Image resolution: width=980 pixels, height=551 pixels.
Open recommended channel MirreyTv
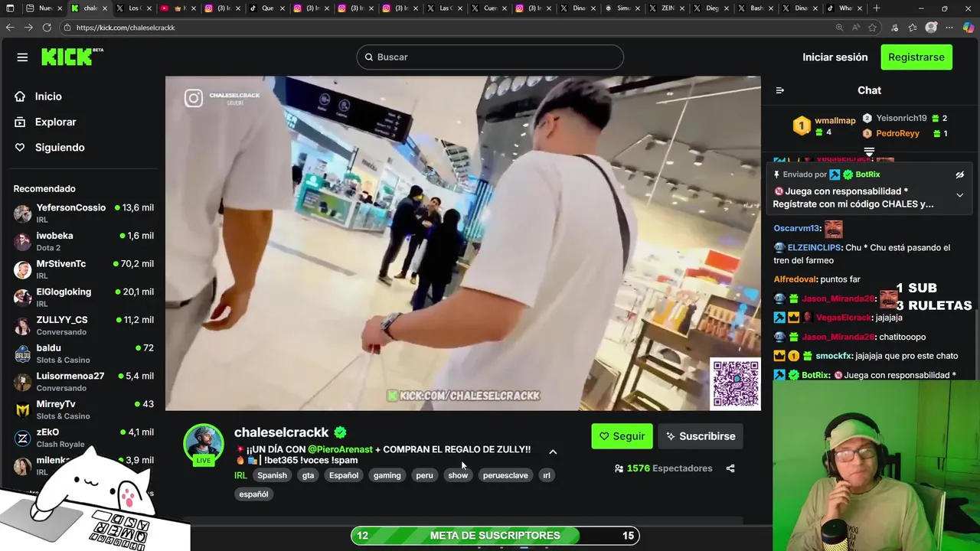[x=83, y=409]
